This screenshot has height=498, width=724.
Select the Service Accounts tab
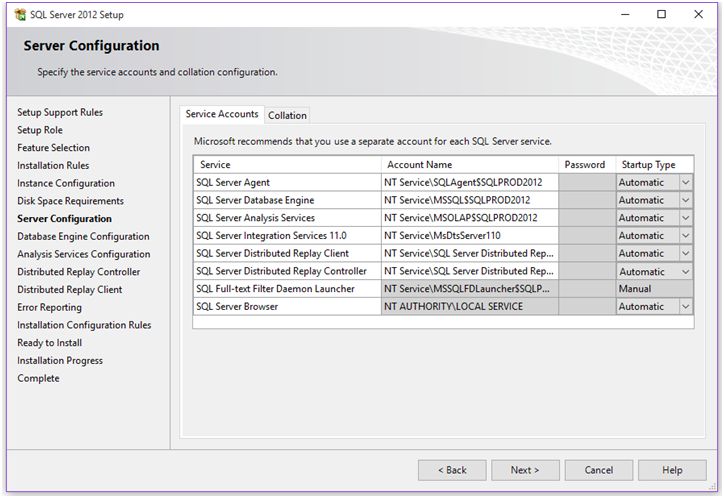pyautogui.click(x=222, y=114)
